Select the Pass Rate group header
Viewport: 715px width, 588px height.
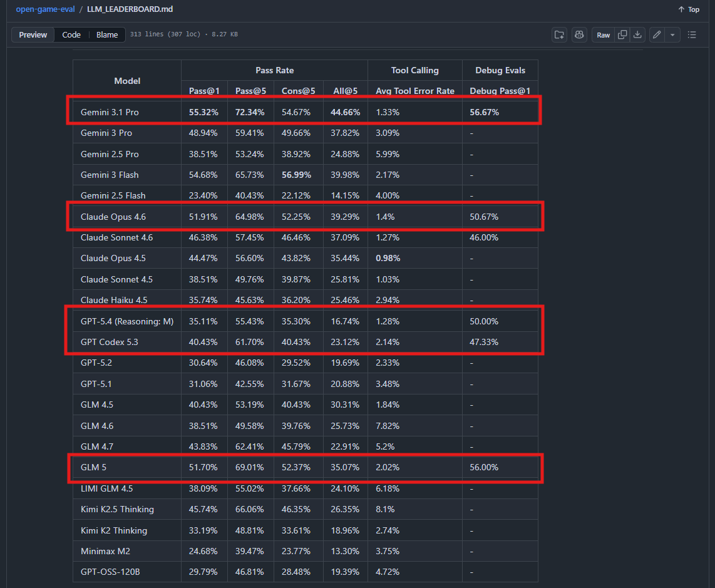(x=274, y=70)
